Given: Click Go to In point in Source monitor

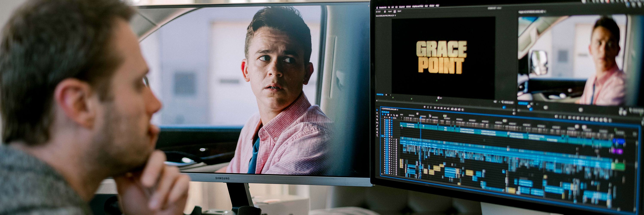Looking at the screenshot, I should click(x=435, y=108).
